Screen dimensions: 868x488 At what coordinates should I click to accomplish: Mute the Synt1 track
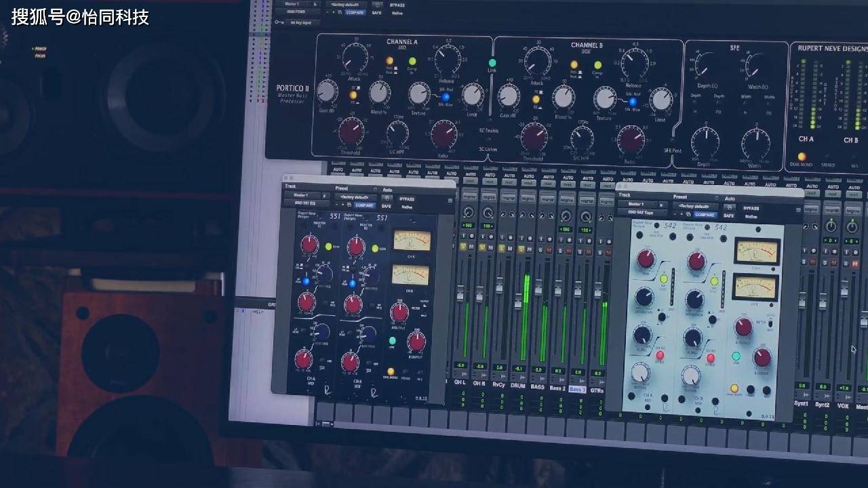(x=812, y=262)
